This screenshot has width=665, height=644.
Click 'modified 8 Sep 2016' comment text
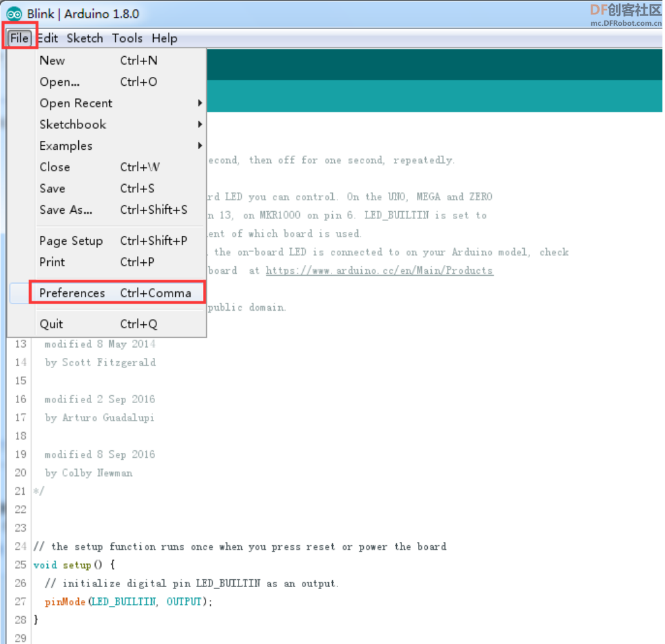(100, 454)
